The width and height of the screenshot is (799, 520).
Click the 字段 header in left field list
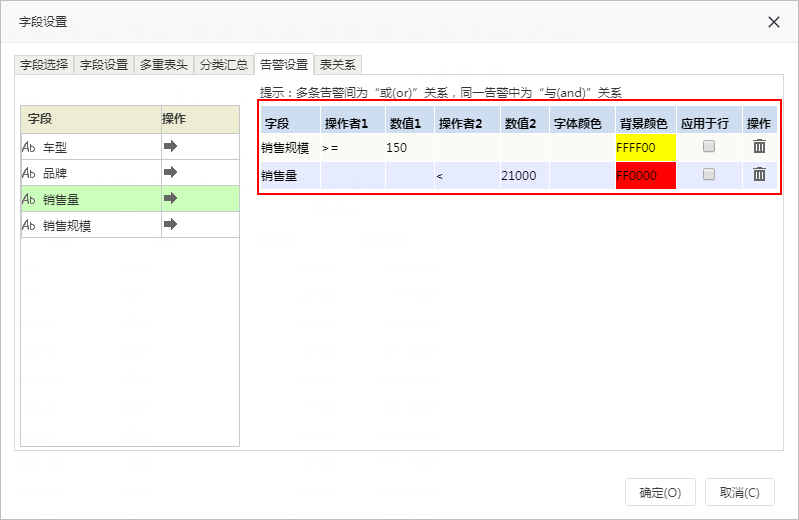[91, 119]
